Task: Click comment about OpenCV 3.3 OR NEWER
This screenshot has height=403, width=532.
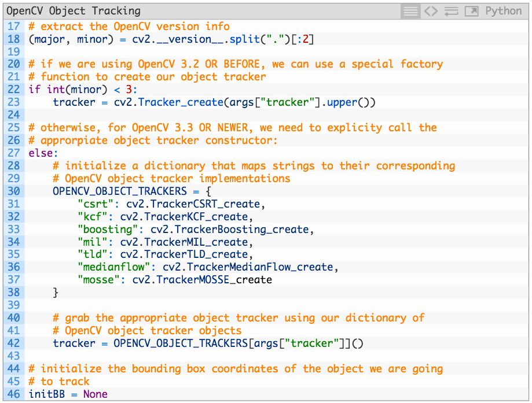Action: [x=233, y=128]
